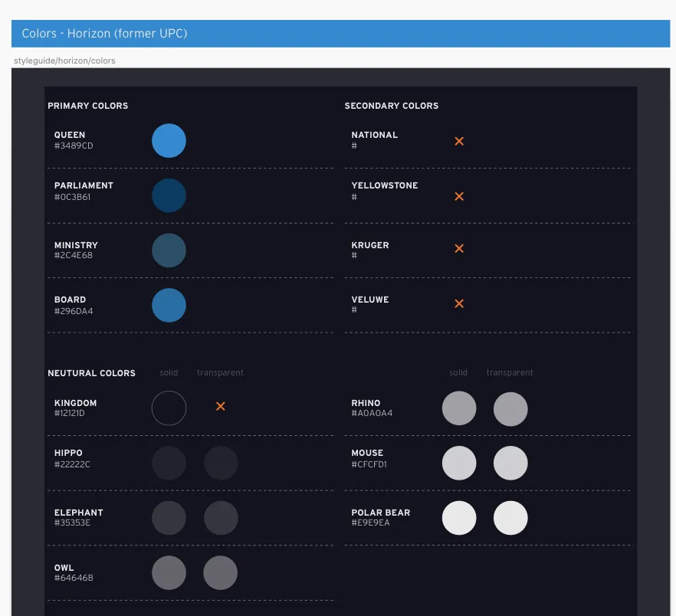Click Kingdom's transparent orange X icon

(x=221, y=406)
